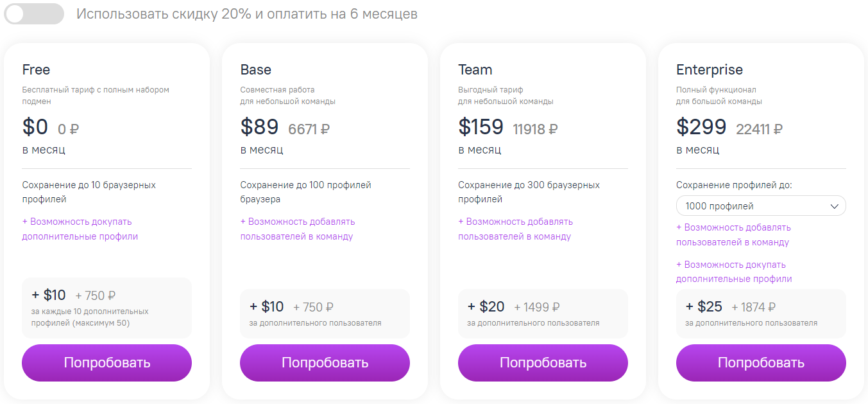Image resolution: width=868 pixels, height=404 pixels.
Task: Click Enterprise buy additional profiles link
Action: (x=733, y=272)
